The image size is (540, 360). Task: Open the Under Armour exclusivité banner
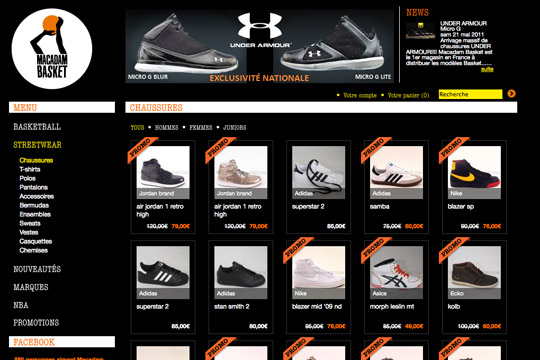point(260,46)
